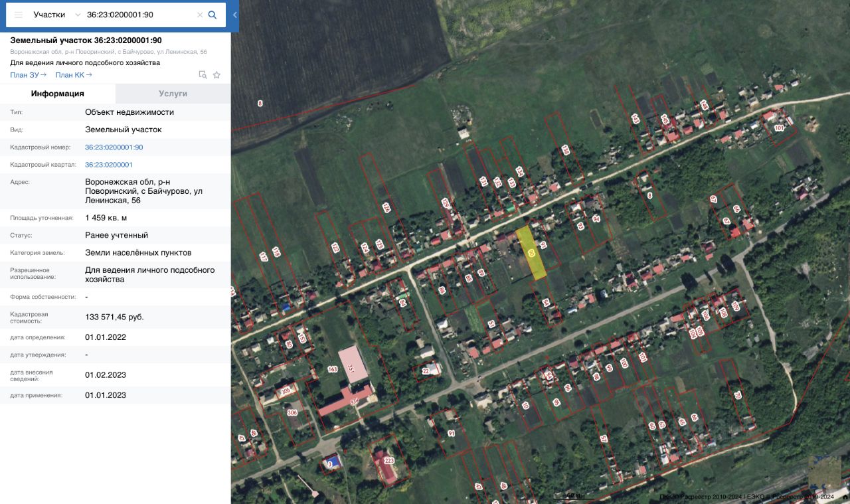Click parcel label 223 on the map

coord(389,461)
